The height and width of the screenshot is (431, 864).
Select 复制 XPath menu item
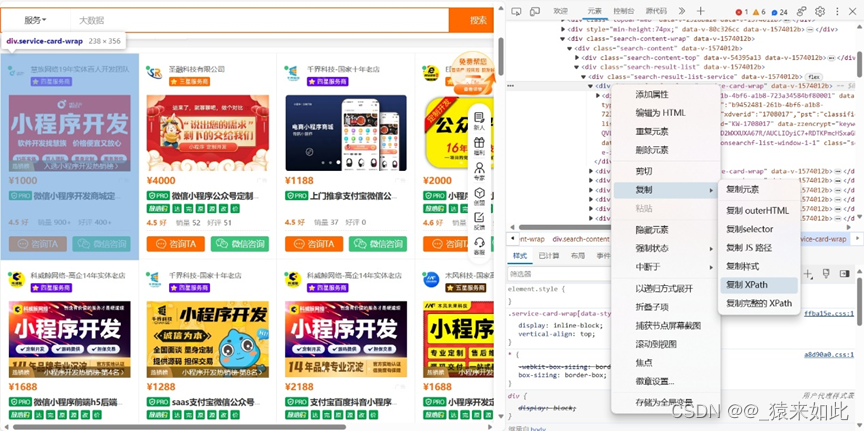point(759,285)
